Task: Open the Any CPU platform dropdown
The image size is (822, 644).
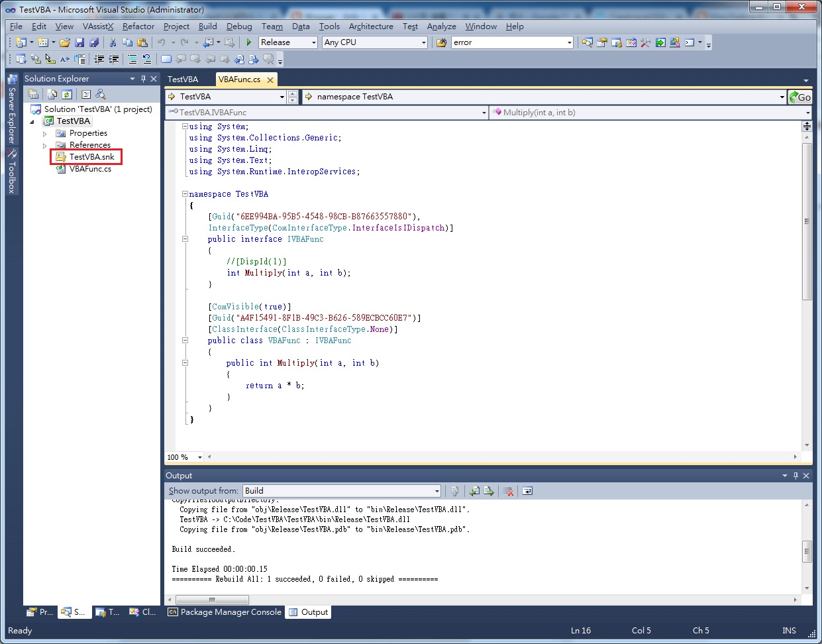Action: [424, 42]
